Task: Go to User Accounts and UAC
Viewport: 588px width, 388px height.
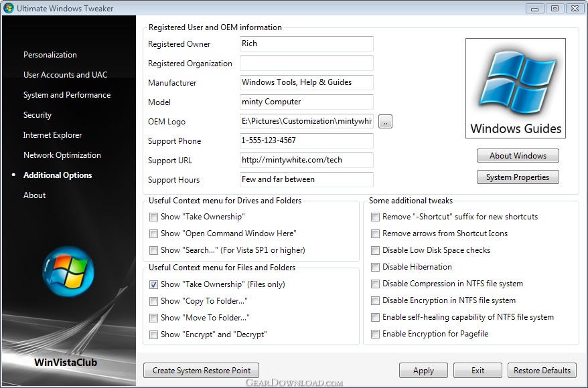Action: point(65,75)
